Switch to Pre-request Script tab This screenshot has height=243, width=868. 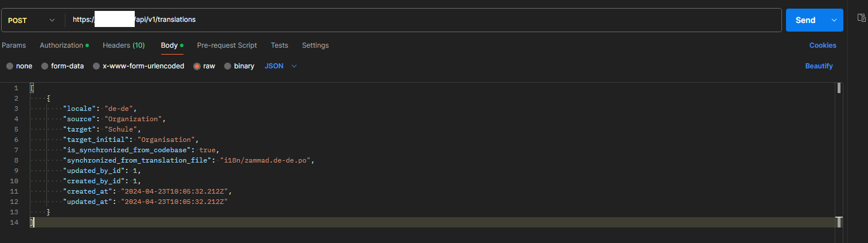(x=227, y=45)
